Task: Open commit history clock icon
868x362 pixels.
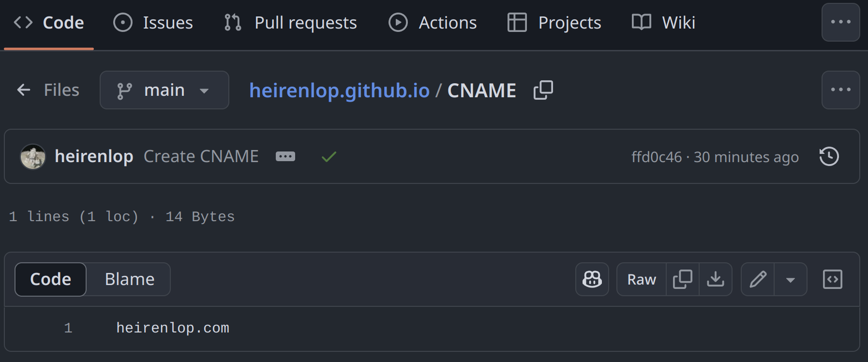Action: 829,156
